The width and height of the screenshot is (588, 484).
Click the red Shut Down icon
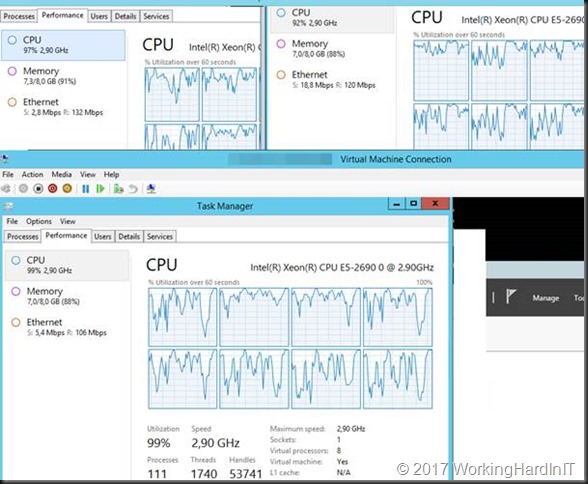click(x=52, y=189)
